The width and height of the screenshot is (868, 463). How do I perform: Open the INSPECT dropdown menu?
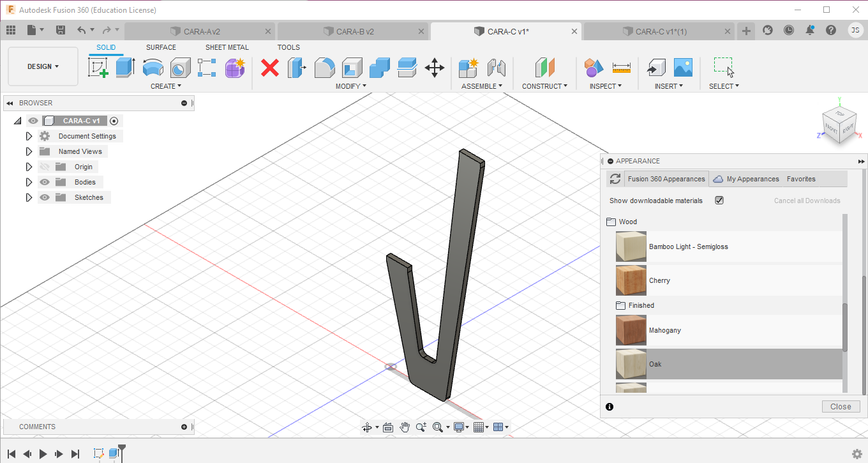(x=605, y=86)
